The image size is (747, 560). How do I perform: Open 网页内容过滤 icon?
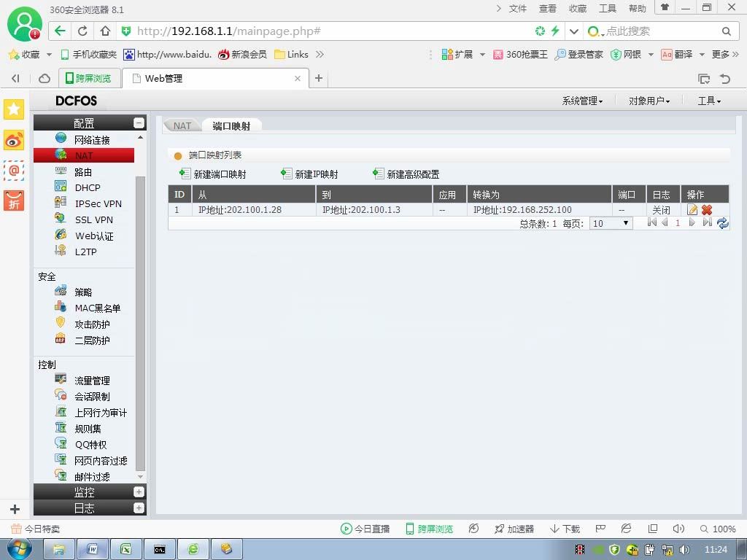click(x=61, y=459)
